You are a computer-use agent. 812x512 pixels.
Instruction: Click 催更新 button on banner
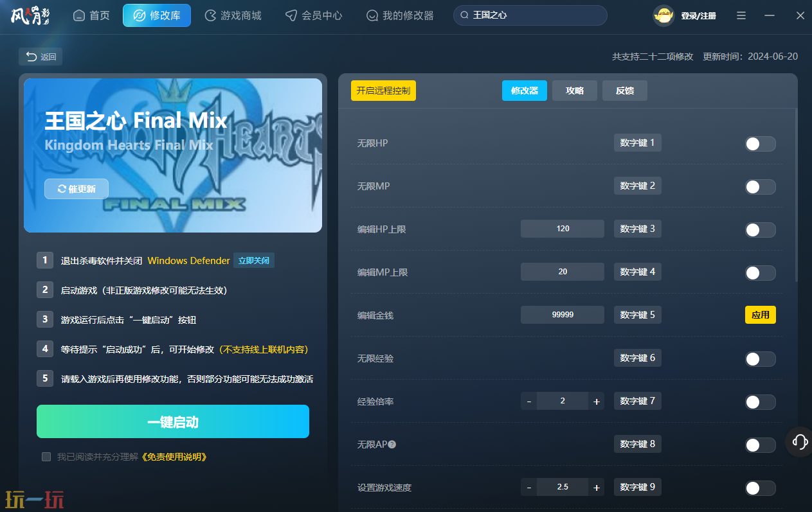tap(77, 189)
